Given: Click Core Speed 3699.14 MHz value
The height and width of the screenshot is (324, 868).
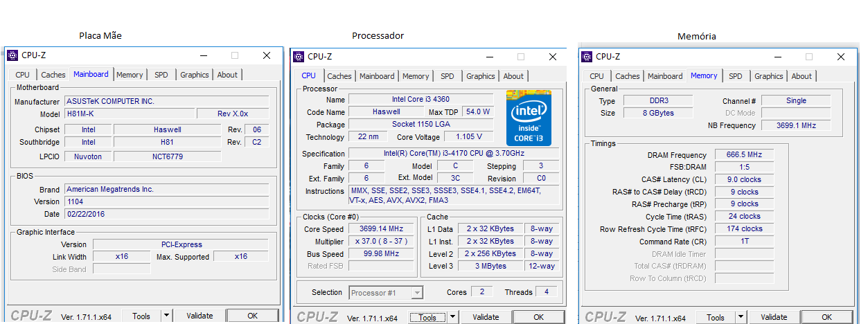Looking at the screenshot, I should pyautogui.click(x=382, y=228).
